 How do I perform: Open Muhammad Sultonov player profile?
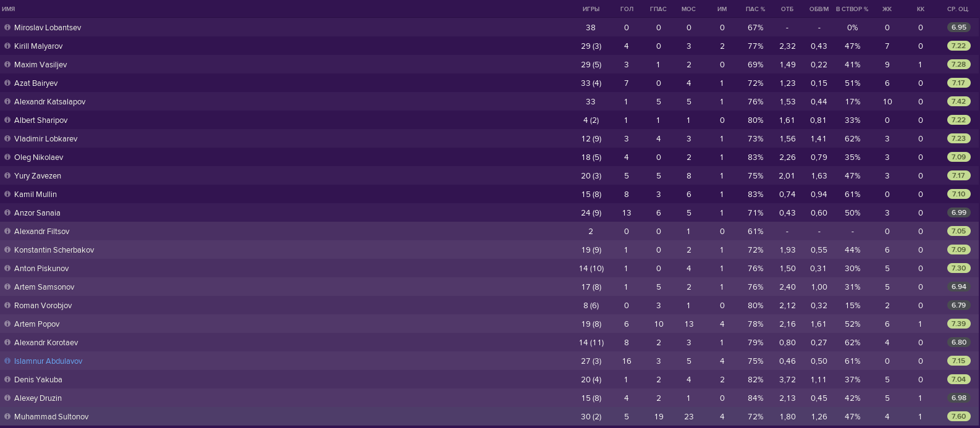(x=51, y=416)
